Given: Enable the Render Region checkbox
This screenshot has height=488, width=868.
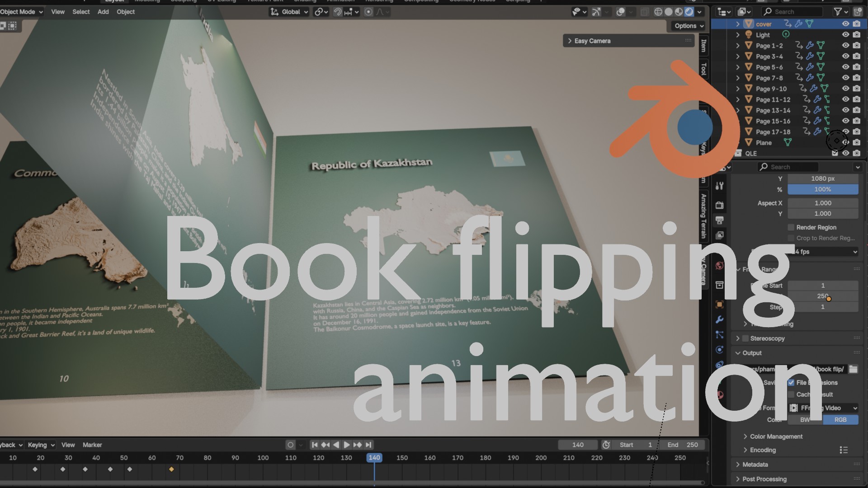Looking at the screenshot, I should [791, 227].
